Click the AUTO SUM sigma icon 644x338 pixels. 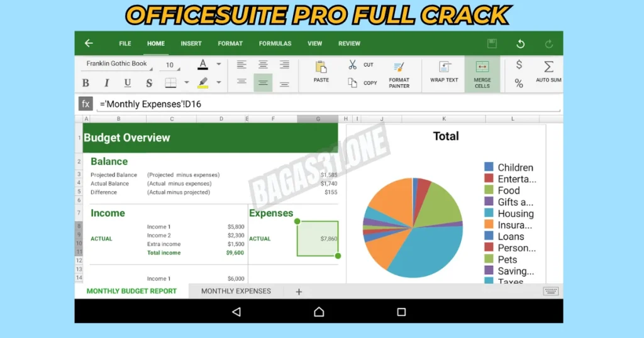pyautogui.click(x=548, y=67)
